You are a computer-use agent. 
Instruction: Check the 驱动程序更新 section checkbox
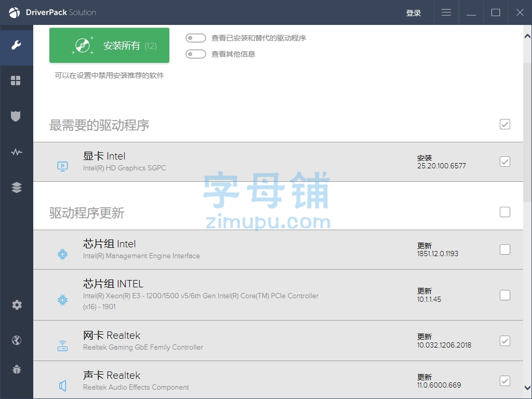coord(505,212)
